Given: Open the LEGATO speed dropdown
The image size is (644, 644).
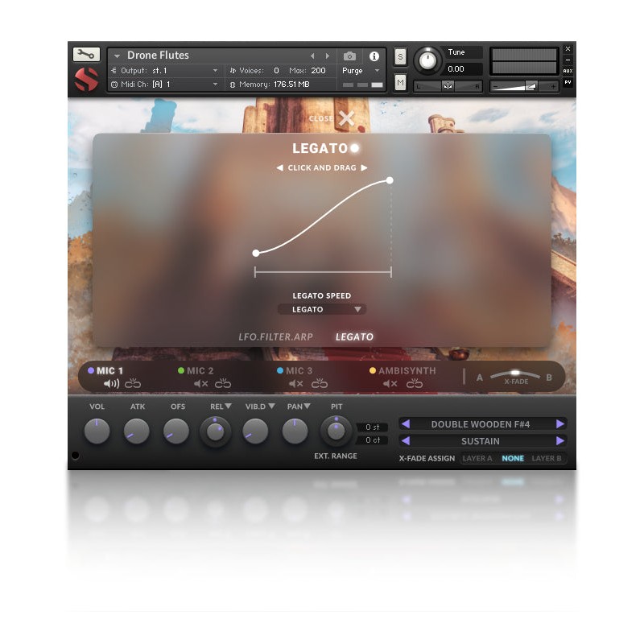Looking at the screenshot, I should tap(321, 309).
